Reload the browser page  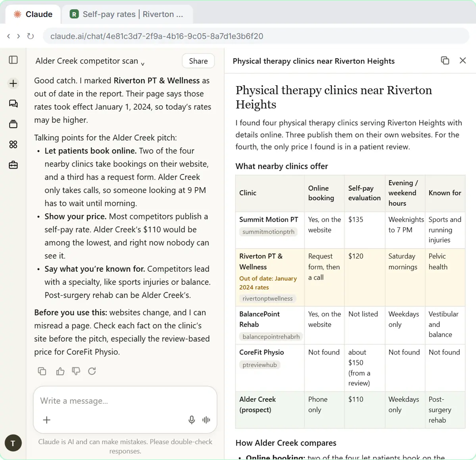[x=30, y=36]
